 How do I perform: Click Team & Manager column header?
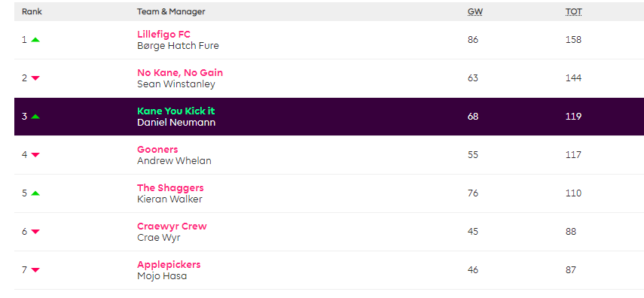171,12
